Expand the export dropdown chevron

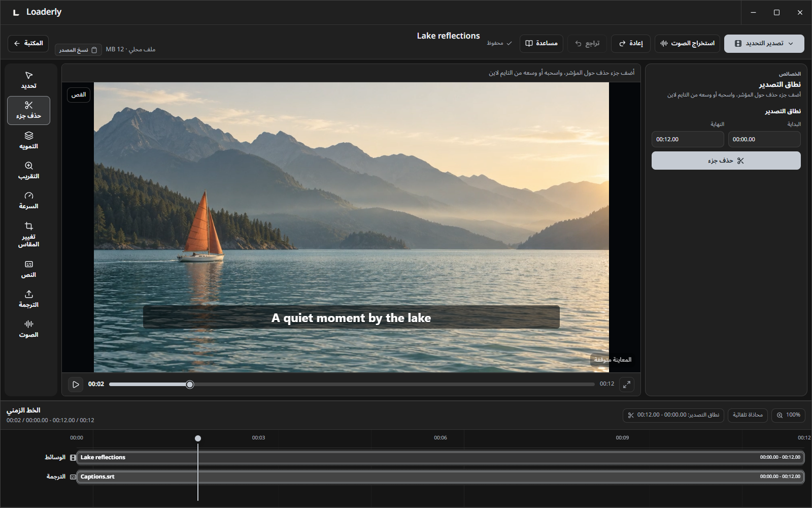[791, 44]
